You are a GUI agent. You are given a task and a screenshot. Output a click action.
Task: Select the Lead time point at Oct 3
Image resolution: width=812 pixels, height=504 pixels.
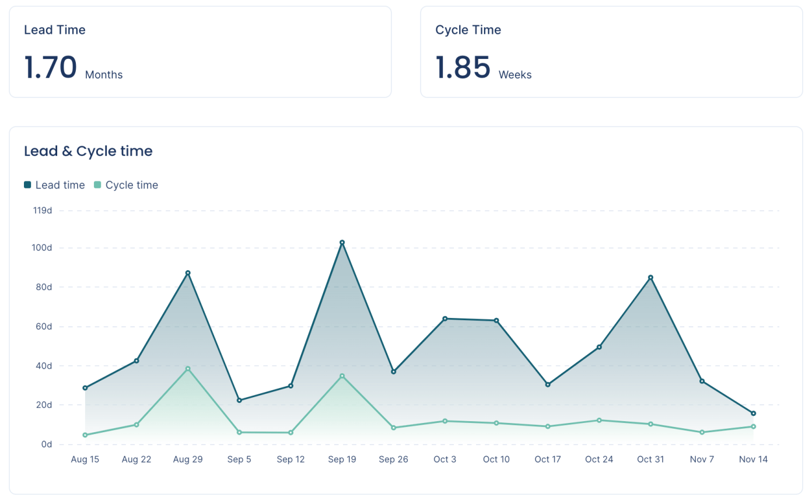coord(445,318)
